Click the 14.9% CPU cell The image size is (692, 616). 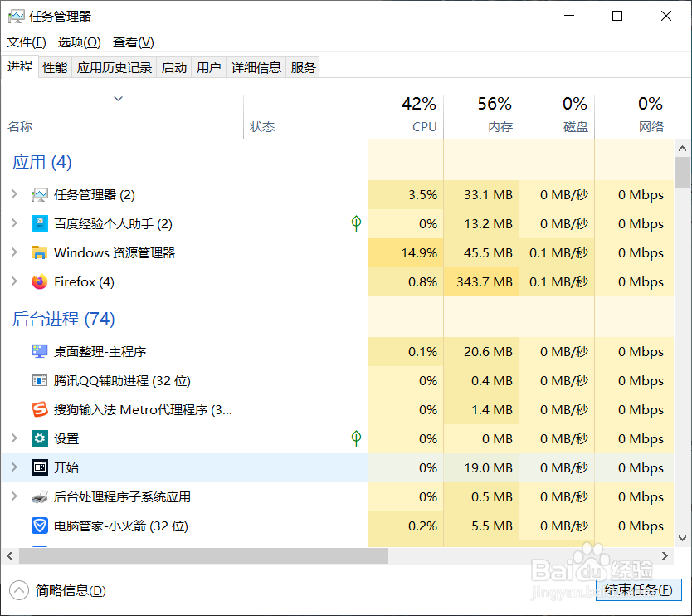[406, 252]
